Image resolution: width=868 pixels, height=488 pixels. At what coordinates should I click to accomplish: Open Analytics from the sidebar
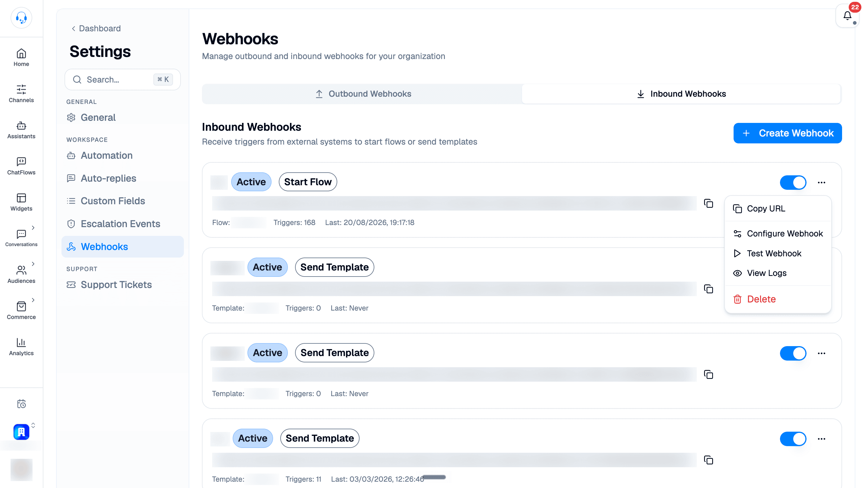coord(21,347)
